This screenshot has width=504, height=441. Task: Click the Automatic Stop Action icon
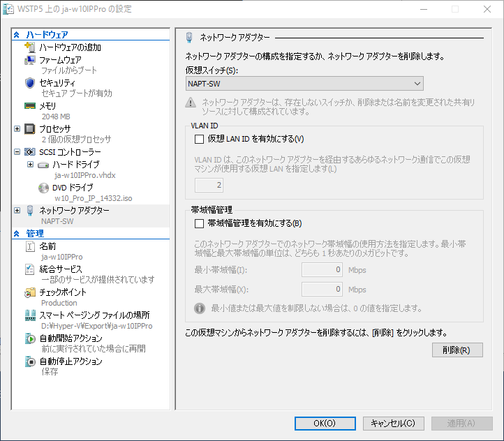coord(30,361)
